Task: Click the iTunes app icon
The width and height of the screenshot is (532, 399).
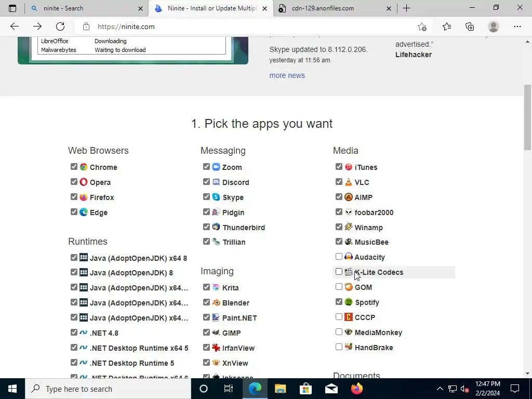Action: click(x=349, y=167)
